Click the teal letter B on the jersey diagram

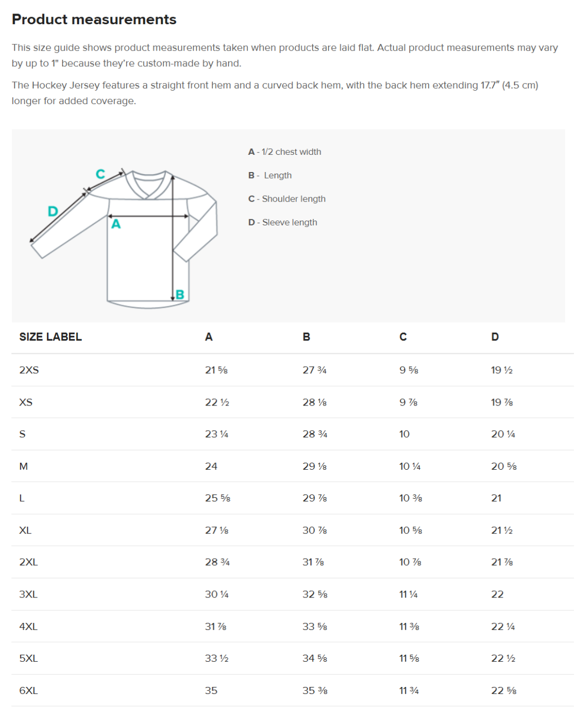(180, 294)
